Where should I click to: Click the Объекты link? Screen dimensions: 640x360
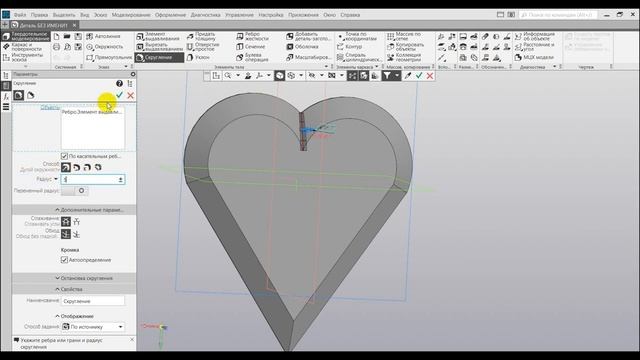click(50, 107)
